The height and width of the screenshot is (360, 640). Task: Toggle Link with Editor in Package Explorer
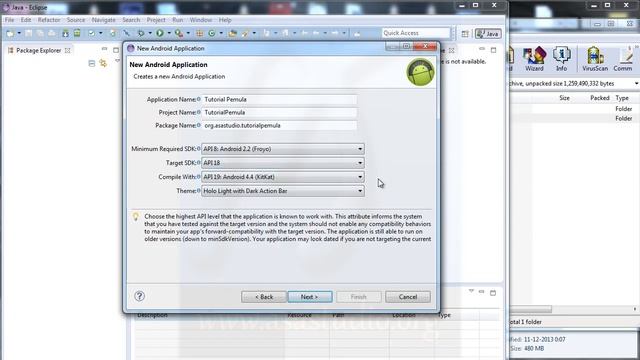coord(103,63)
